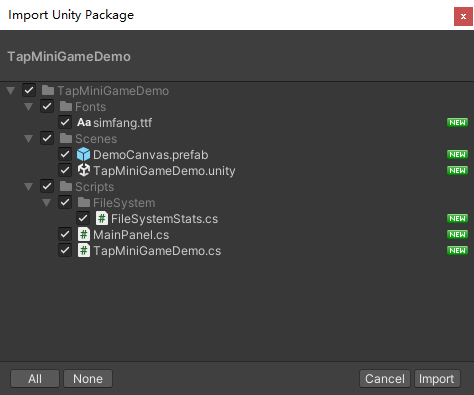Uncheck the MainPanel.cs checkbox
Image resolution: width=474 pixels, height=395 pixels.
pos(65,234)
